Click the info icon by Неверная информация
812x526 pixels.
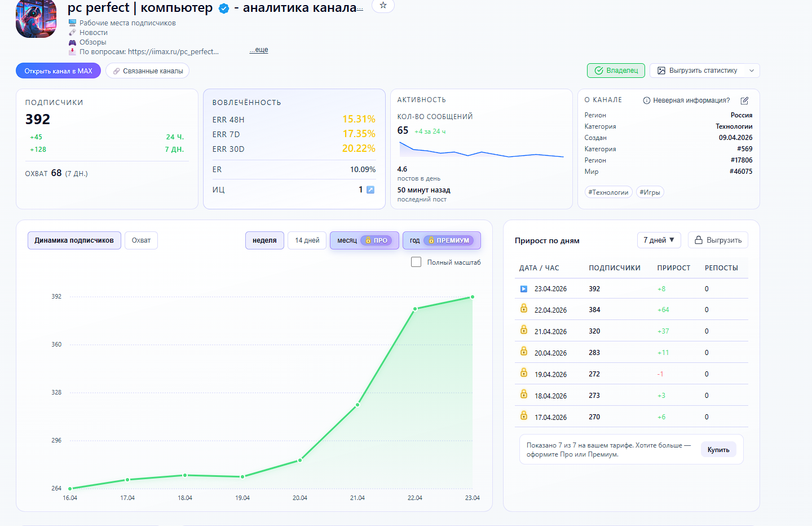coord(646,100)
